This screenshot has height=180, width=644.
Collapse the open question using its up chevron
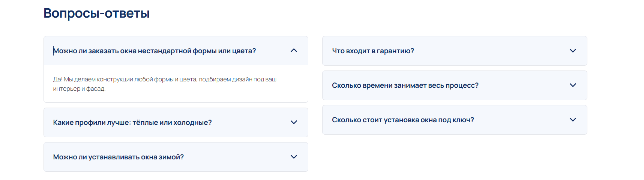point(294,51)
